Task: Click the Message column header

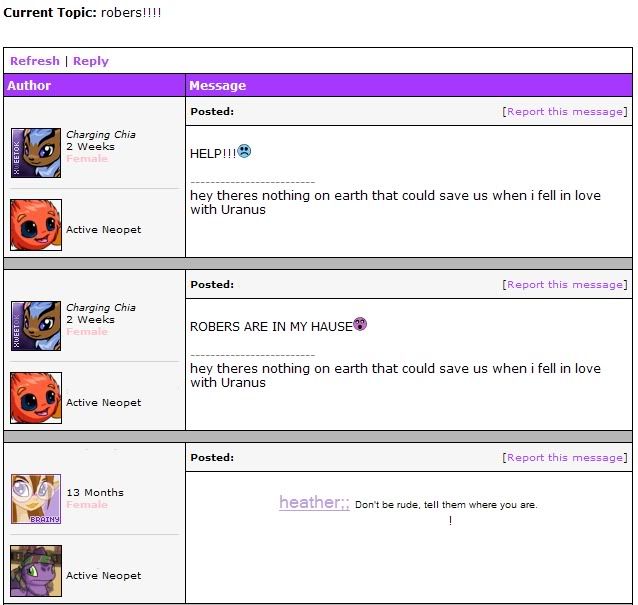Action: [x=409, y=85]
